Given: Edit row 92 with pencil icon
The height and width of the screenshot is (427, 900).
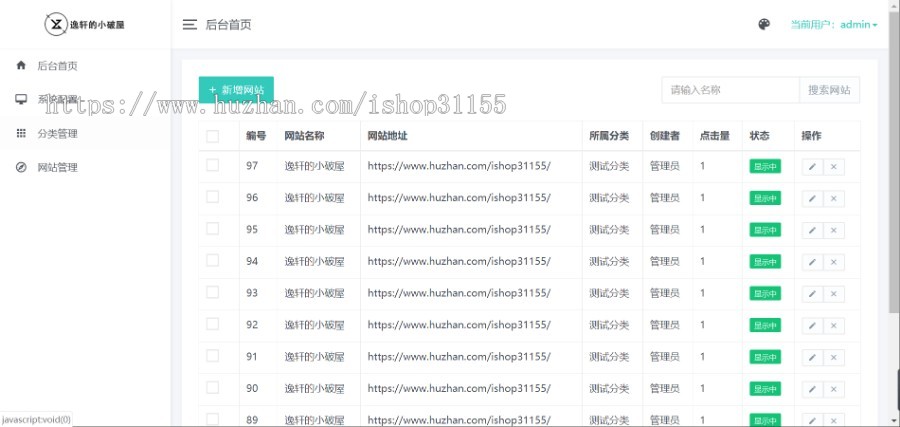Looking at the screenshot, I should [812, 326].
